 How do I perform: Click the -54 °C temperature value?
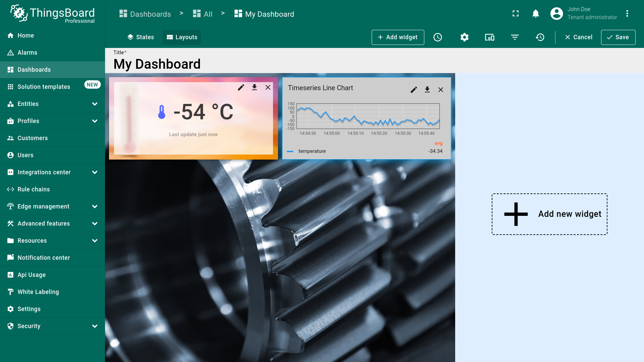tap(203, 112)
